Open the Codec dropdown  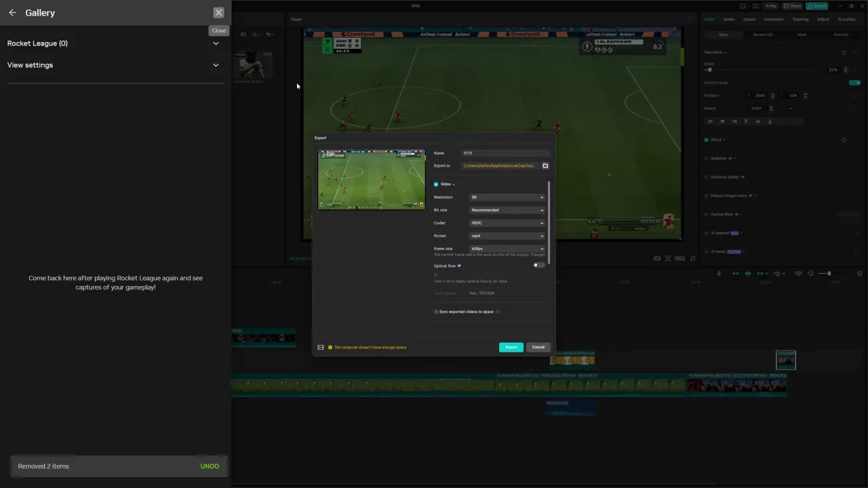tap(507, 223)
